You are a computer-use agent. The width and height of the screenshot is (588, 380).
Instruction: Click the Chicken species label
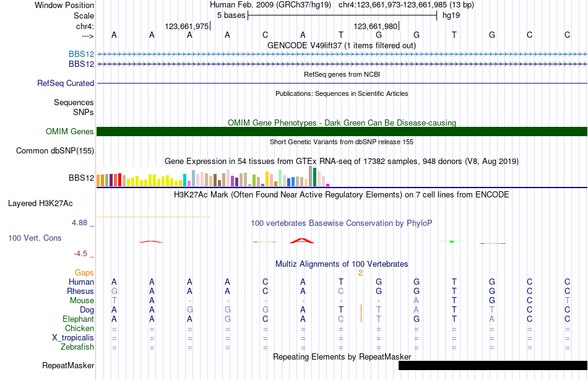79,329
